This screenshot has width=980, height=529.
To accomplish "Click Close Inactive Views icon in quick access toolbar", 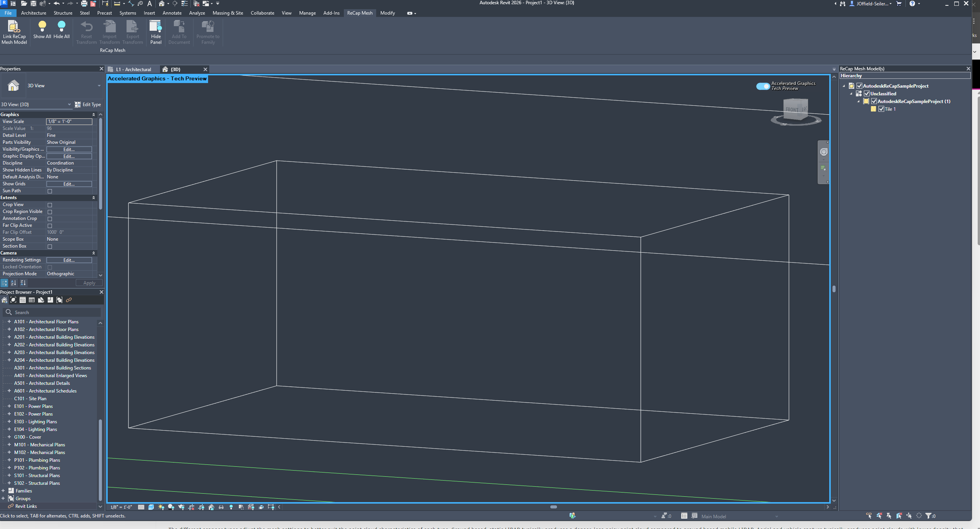I will pos(197,3).
